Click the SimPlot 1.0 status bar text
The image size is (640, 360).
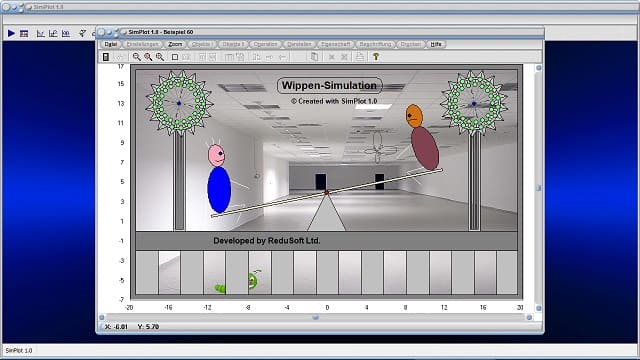(19, 351)
